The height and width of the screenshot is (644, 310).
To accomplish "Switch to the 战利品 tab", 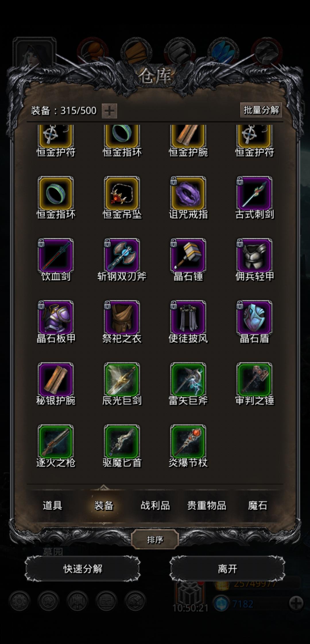I will (x=155, y=505).
